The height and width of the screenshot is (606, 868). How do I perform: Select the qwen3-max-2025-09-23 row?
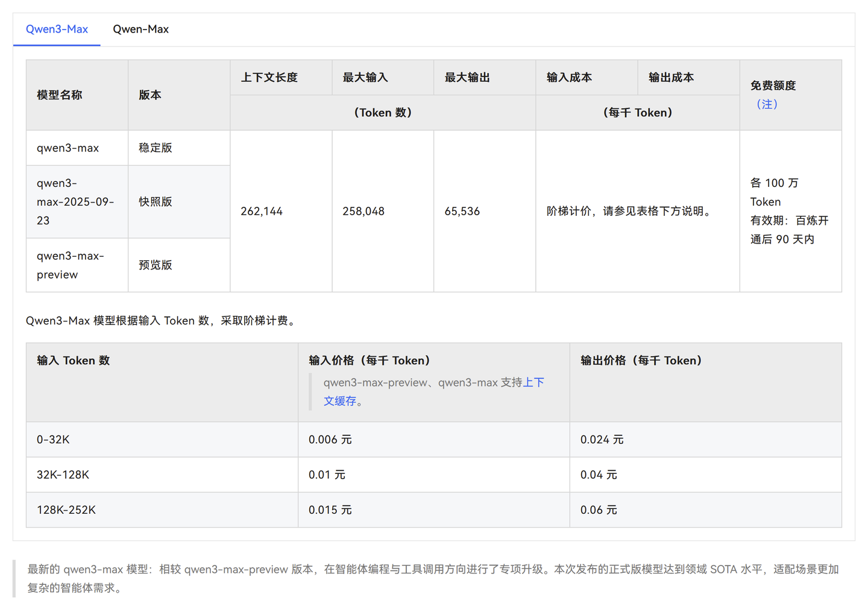75,201
